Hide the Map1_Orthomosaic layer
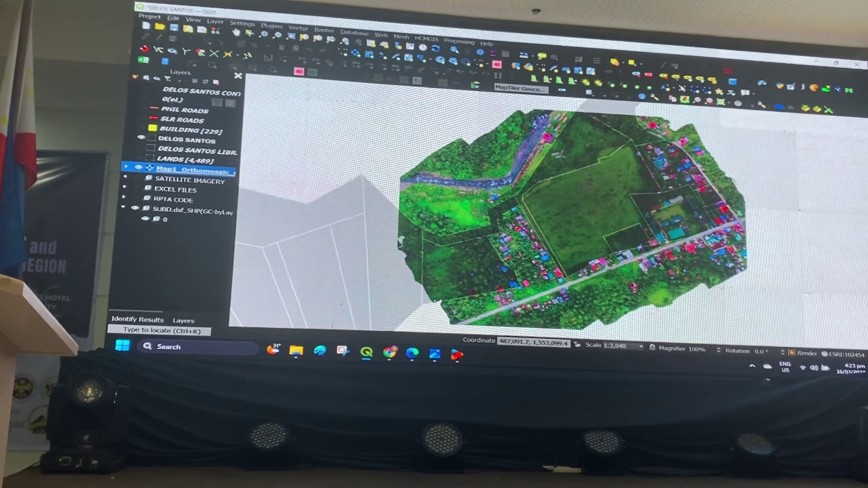The height and width of the screenshot is (488, 868). (x=138, y=168)
